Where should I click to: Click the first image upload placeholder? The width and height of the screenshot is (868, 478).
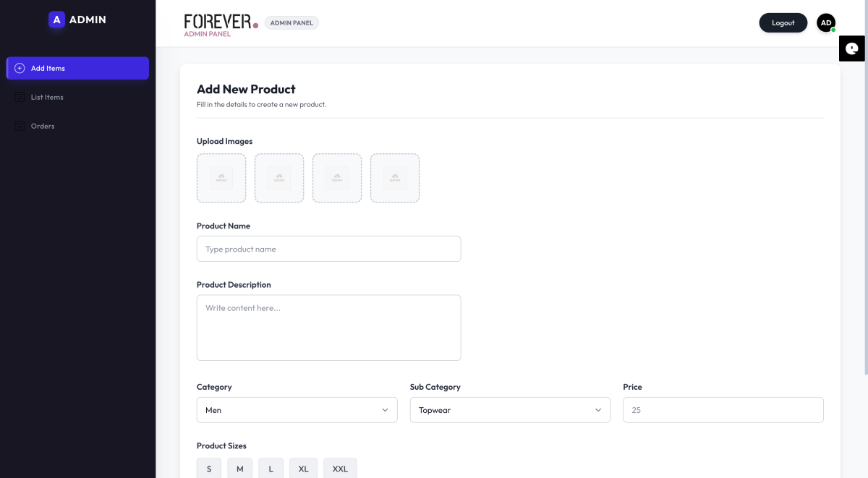click(x=221, y=178)
